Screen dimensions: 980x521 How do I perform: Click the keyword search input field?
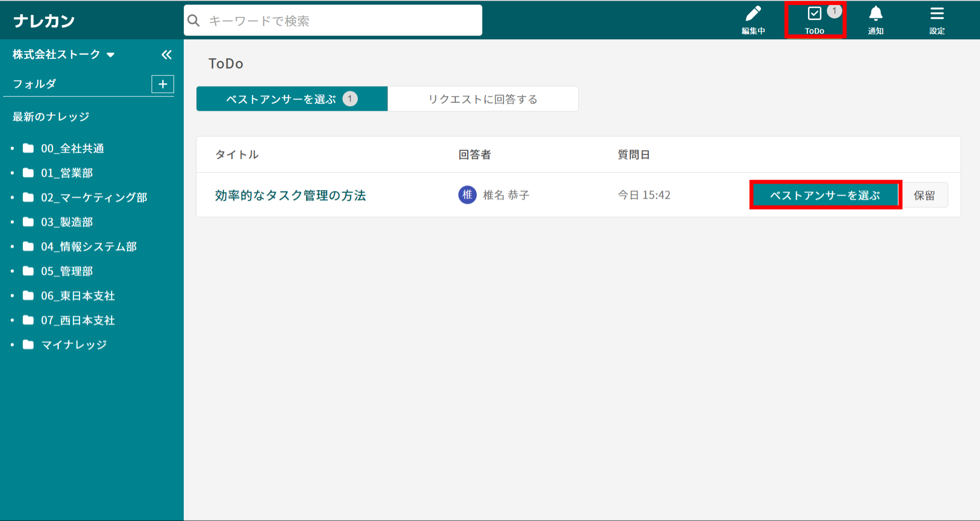click(x=342, y=21)
